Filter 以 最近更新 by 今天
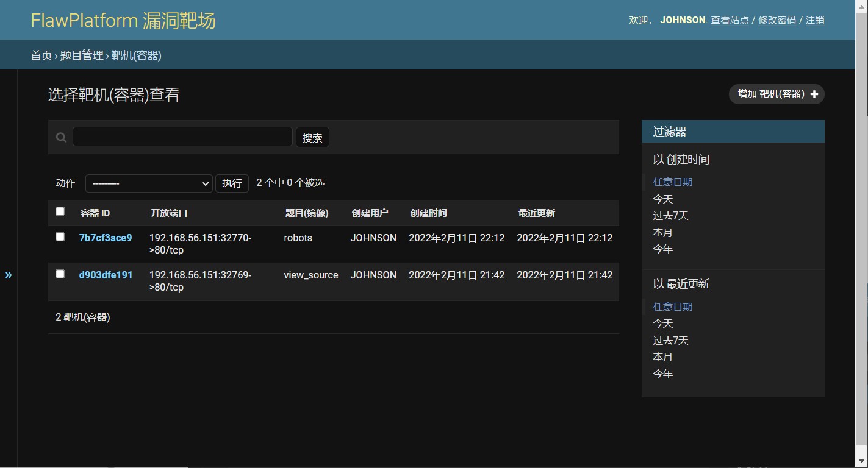The height and width of the screenshot is (468, 868). coord(663,323)
